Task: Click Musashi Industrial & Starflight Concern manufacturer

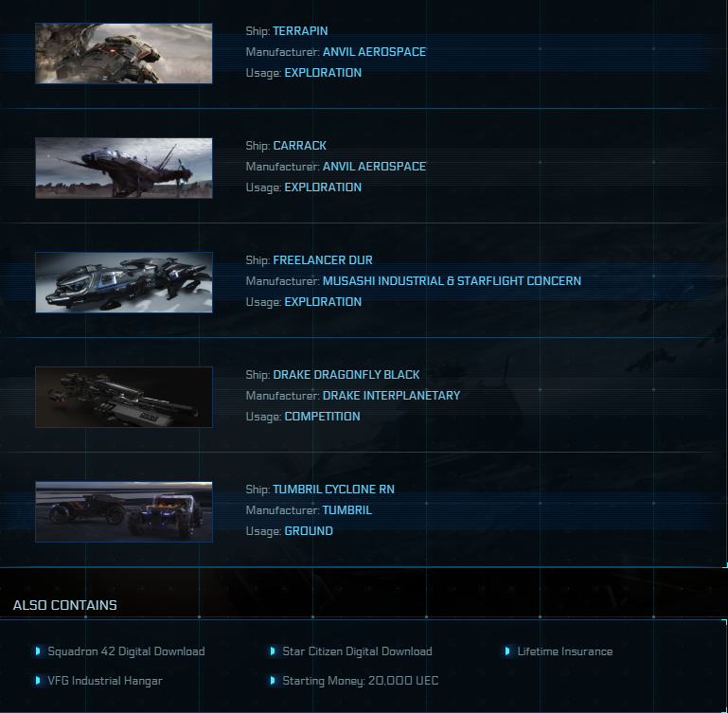Action: 452,281
